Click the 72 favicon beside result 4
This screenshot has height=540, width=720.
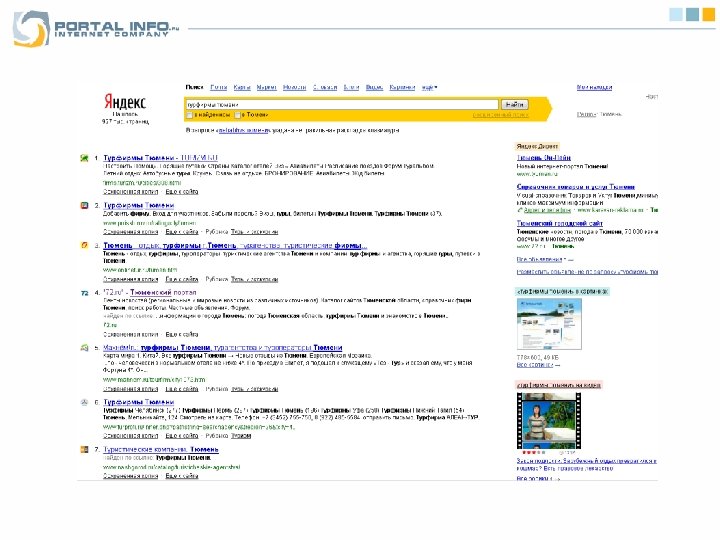pyautogui.click(x=84, y=292)
